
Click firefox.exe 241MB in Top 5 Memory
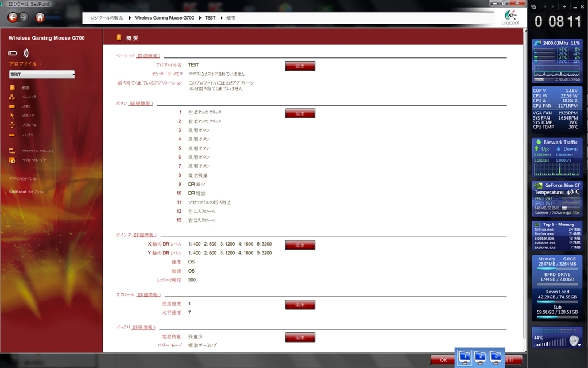[x=557, y=229]
